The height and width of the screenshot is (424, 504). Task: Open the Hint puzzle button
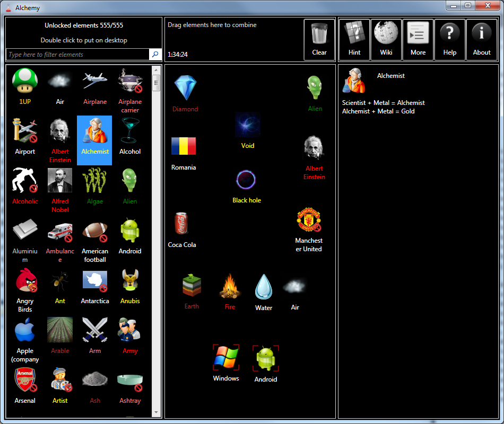point(354,40)
